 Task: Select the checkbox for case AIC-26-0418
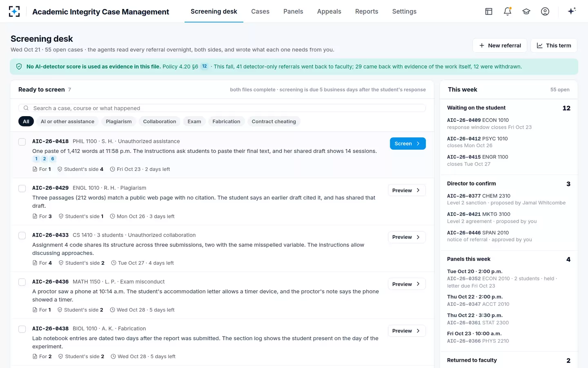tap(22, 141)
